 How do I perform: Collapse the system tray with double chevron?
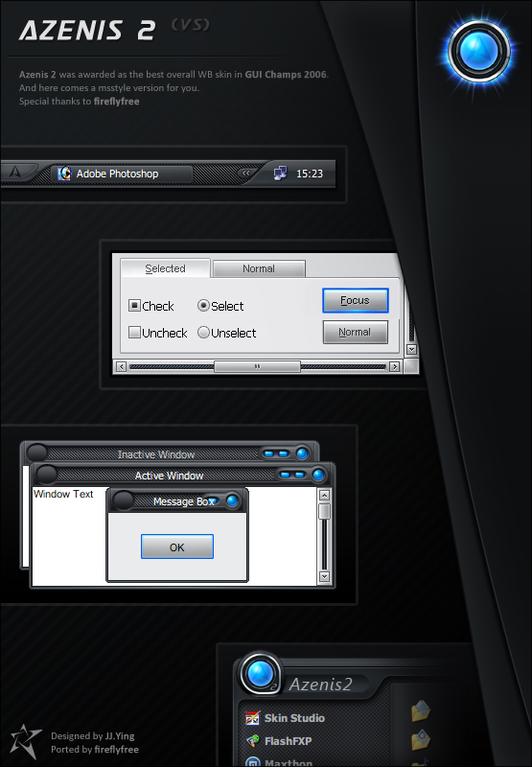[x=246, y=173]
